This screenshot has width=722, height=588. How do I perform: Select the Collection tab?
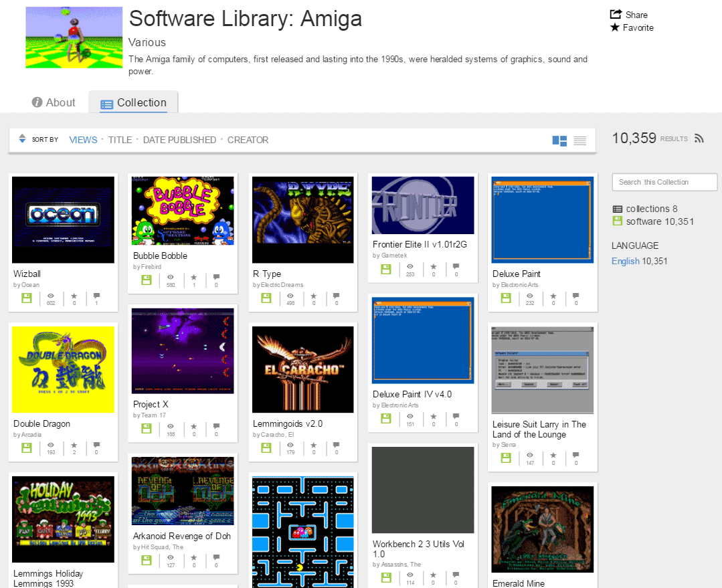tap(133, 103)
